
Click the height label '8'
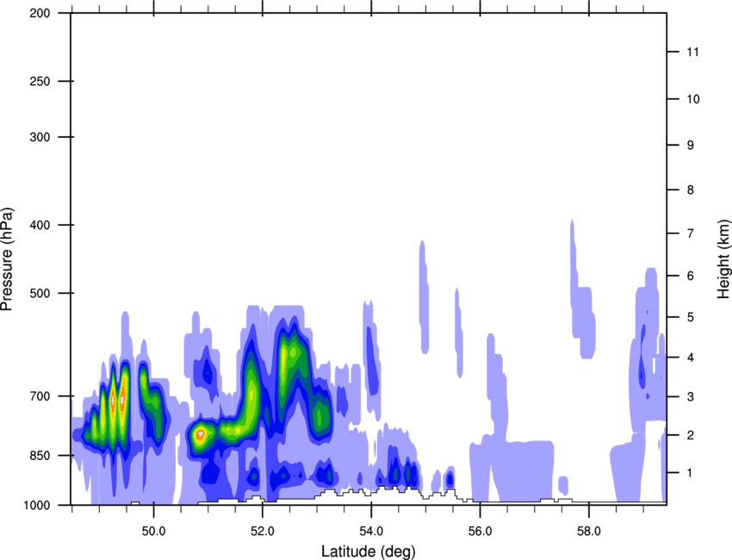(x=691, y=190)
